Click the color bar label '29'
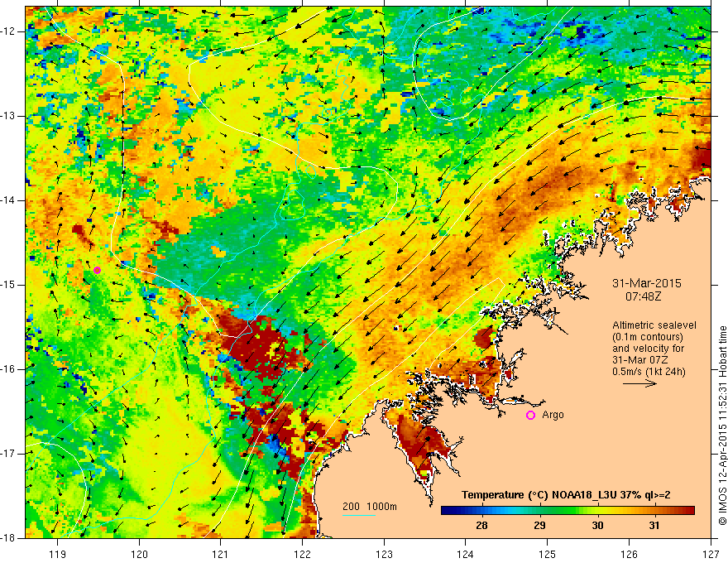This screenshot has width=728, height=563. [539, 526]
